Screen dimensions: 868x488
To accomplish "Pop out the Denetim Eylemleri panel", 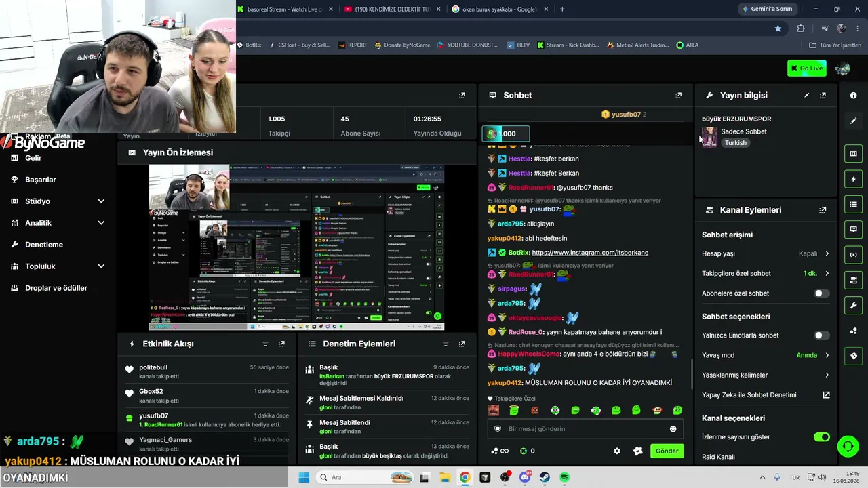I will click(x=462, y=344).
